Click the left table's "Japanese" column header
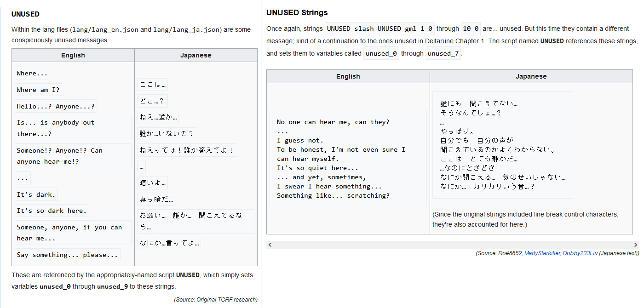644x308 pixels. click(196, 55)
